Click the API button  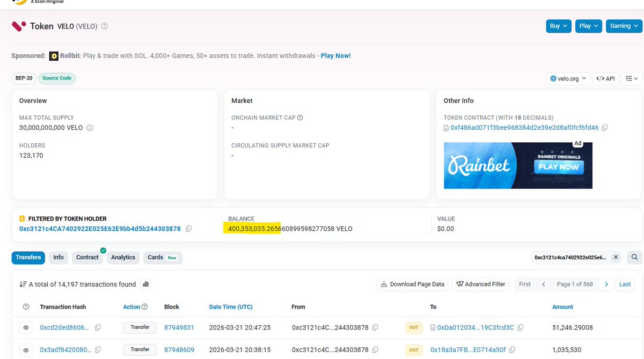606,78
